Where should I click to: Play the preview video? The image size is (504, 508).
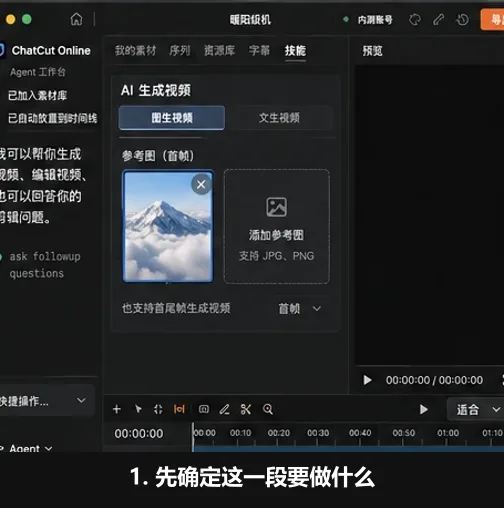[x=367, y=380]
